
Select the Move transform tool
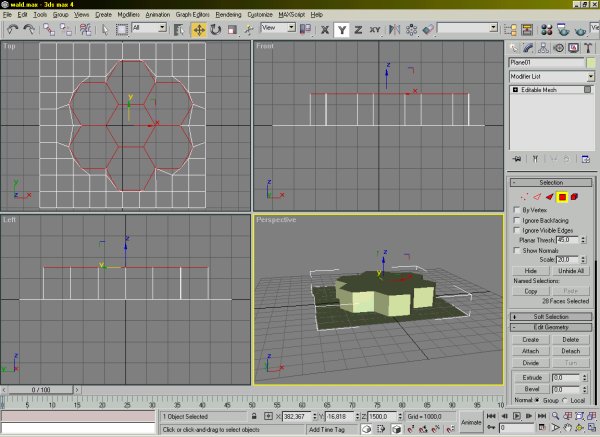click(198, 29)
